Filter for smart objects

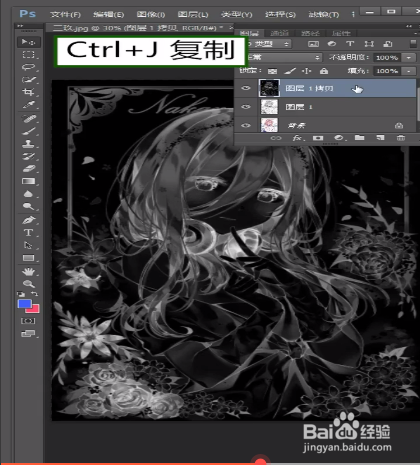click(387, 44)
